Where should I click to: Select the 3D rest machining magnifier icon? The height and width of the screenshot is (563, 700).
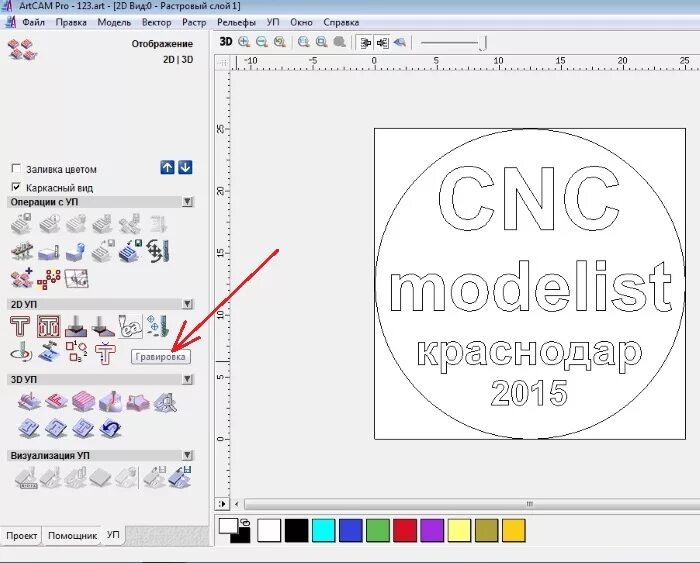(165, 403)
